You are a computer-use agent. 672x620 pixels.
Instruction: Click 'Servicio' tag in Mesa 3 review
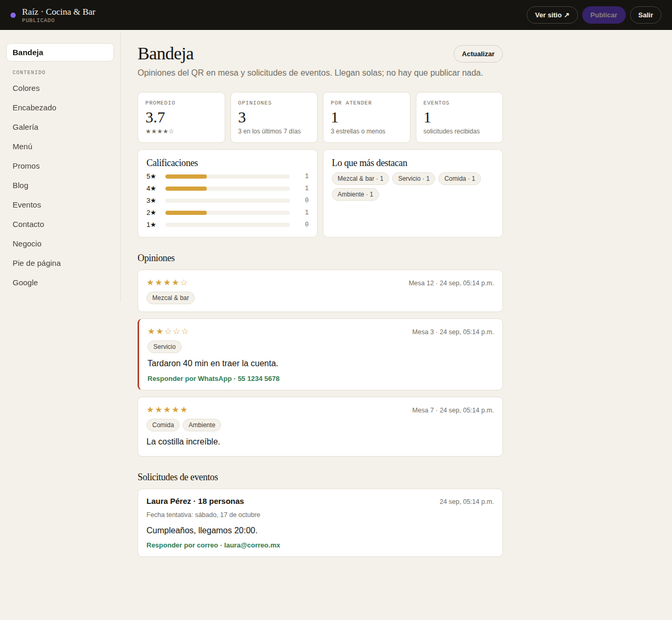click(164, 347)
